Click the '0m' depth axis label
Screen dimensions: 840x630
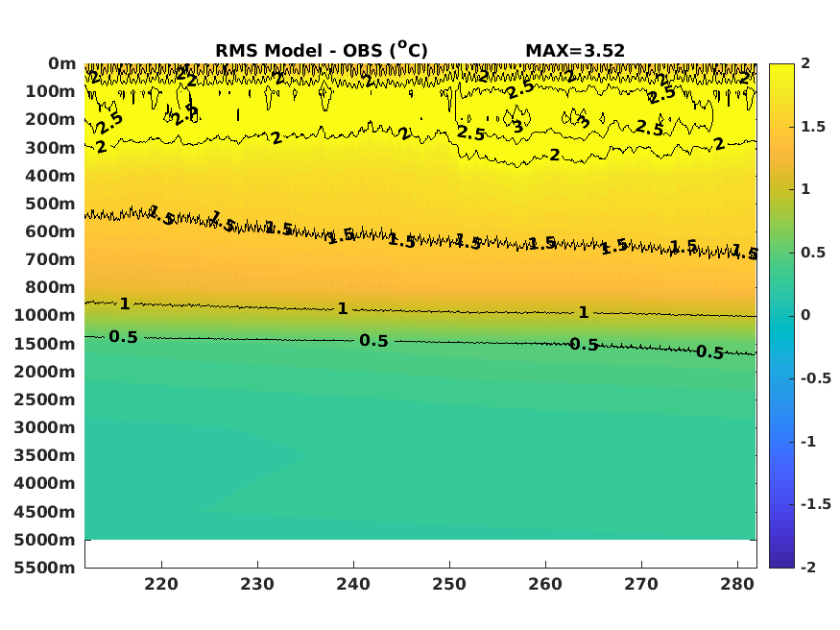click(62, 63)
